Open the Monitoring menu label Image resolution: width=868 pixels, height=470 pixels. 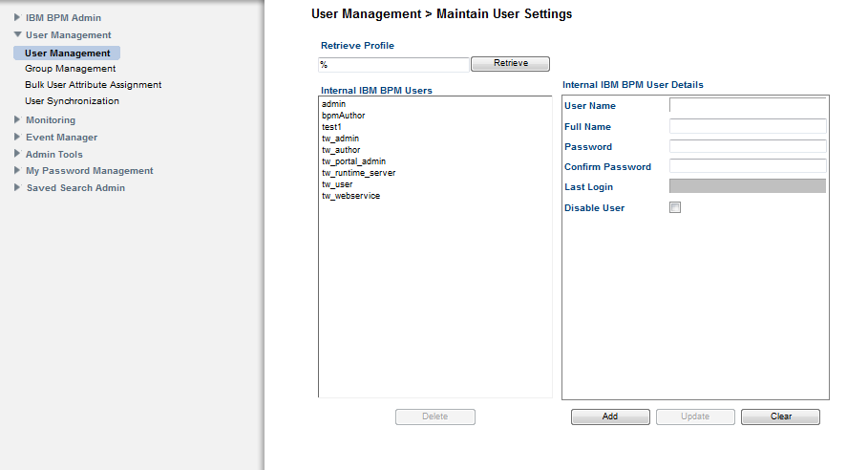click(x=51, y=120)
